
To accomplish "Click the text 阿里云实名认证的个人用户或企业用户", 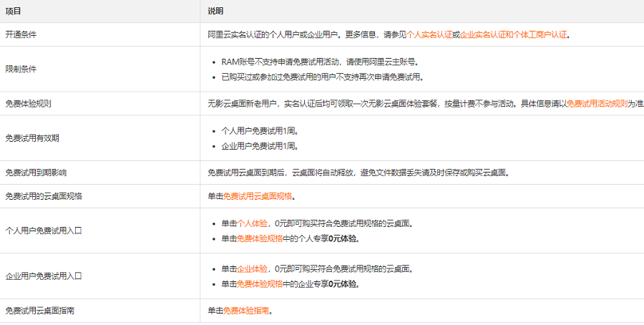I will 273,34.
